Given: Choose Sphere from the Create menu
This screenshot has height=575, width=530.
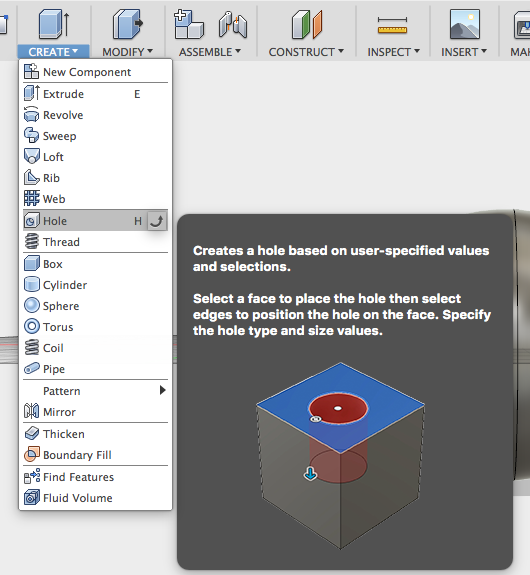Looking at the screenshot, I should [x=95, y=306].
